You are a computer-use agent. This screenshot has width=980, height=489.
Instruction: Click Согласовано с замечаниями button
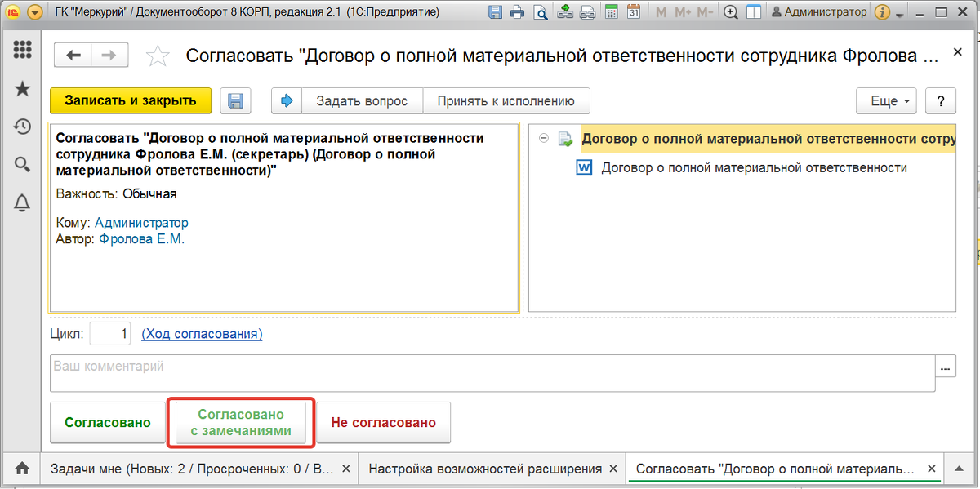point(241,422)
